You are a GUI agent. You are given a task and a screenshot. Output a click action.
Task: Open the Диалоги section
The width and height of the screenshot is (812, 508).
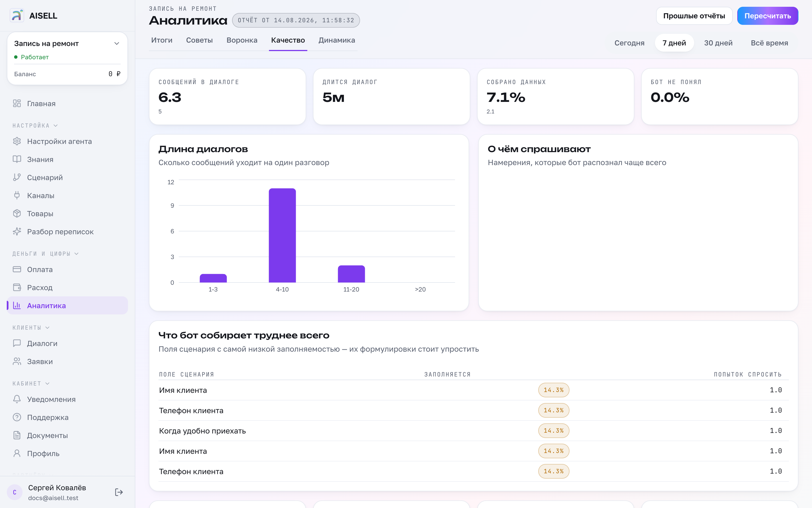coord(67,343)
